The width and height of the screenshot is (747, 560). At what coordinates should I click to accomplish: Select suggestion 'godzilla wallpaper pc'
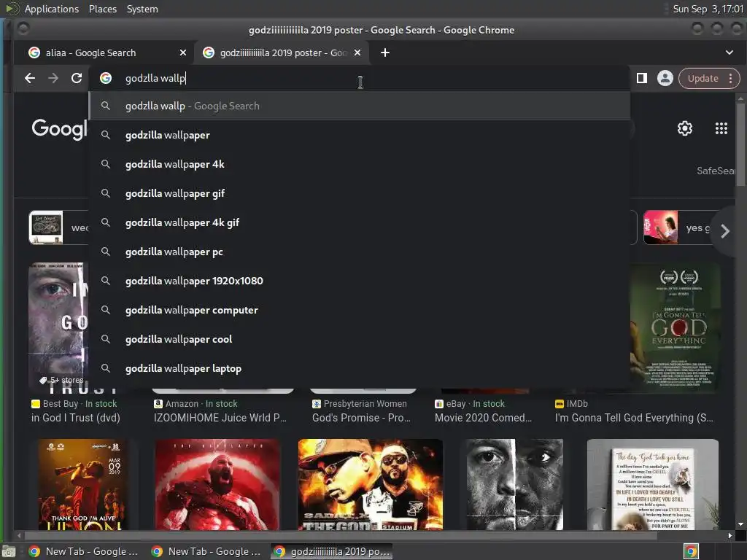tap(360, 252)
